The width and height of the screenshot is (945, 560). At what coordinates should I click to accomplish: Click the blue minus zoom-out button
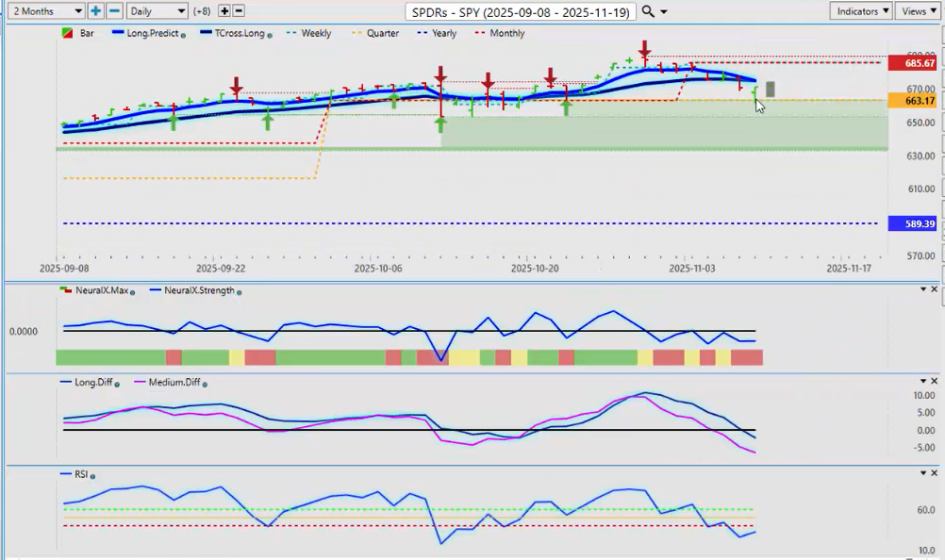pyautogui.click(x=113, y=11)
